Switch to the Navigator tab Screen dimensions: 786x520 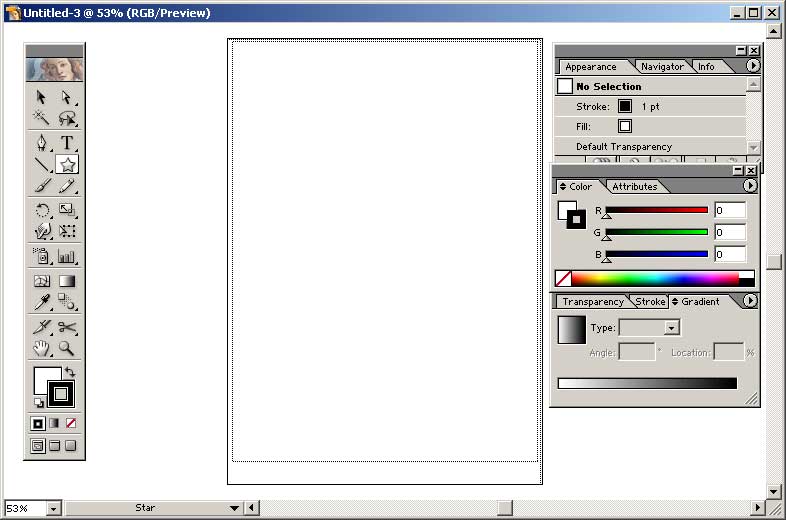point(662,67)
